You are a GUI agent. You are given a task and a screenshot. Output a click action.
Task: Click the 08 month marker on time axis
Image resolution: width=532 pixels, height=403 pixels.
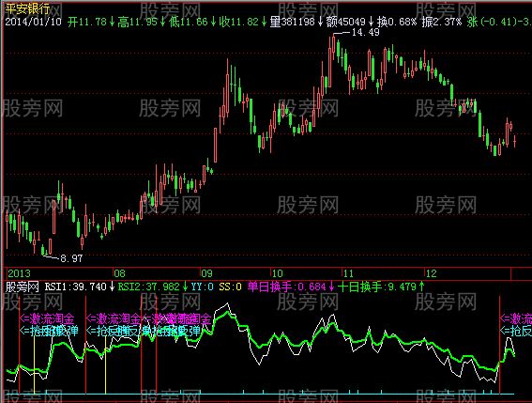119,273
